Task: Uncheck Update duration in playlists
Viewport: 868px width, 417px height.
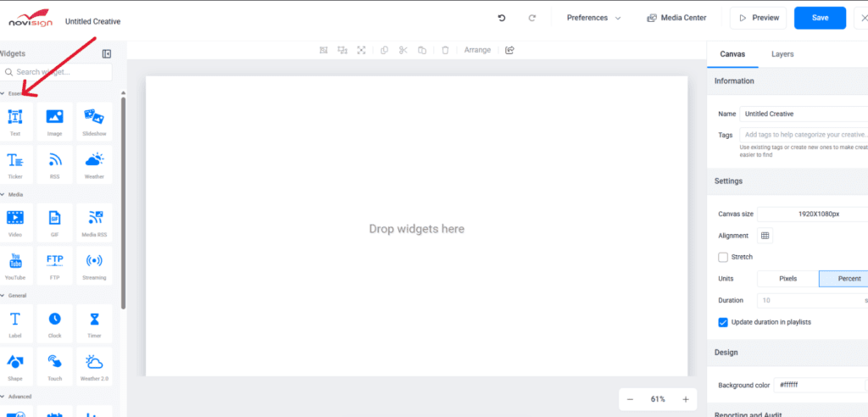Action: [723, 322]
